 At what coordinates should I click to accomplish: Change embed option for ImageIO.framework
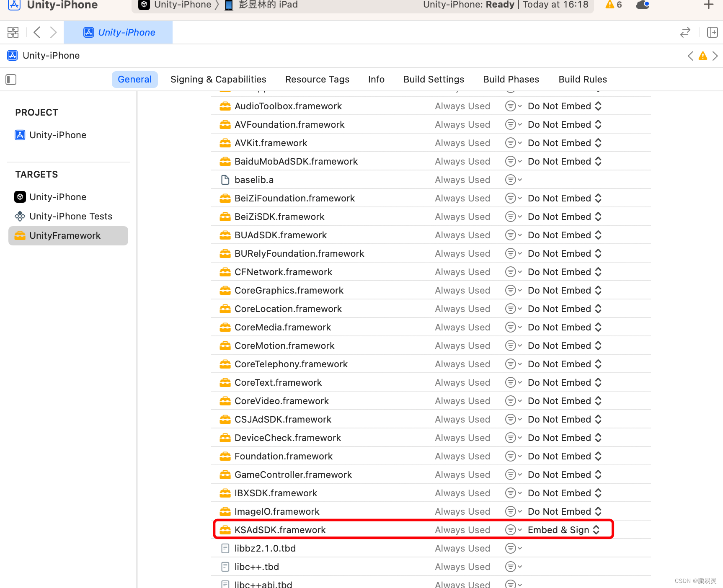(x=565, y=511)
